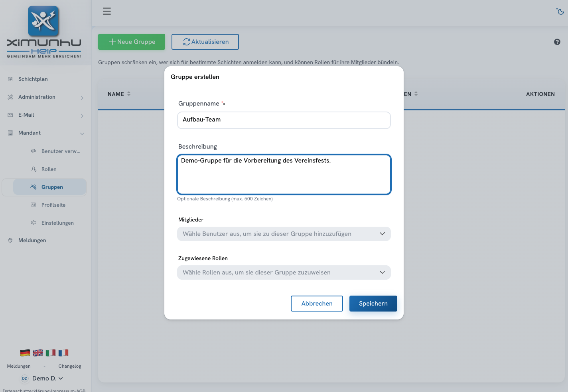Open the help question mark icon

point(557,42)
